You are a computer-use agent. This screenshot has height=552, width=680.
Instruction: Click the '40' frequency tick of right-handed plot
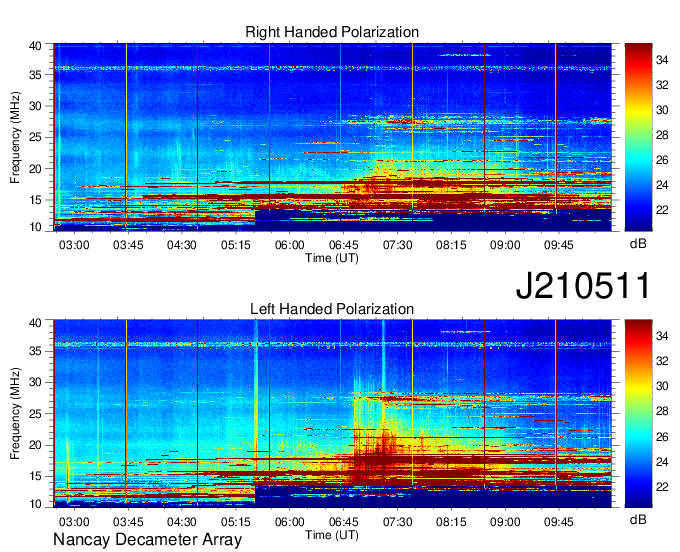tap(36, 46)
